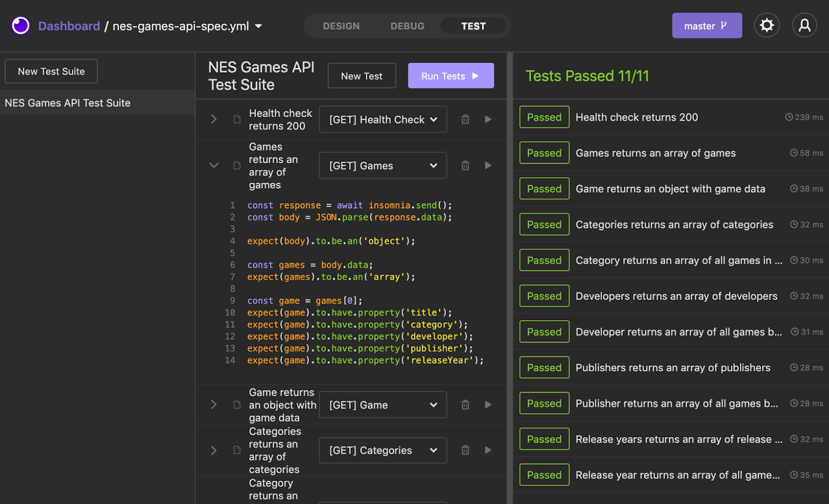Click the master branch button
Image resolution: width=829 pixels, height=504 pixels.
(707, 25)
